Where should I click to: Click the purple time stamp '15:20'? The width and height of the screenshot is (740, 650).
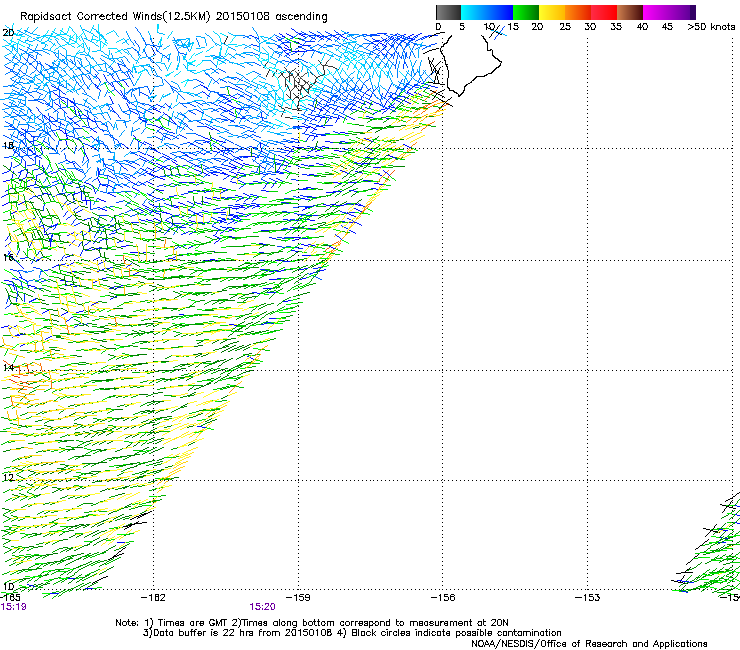262,607
